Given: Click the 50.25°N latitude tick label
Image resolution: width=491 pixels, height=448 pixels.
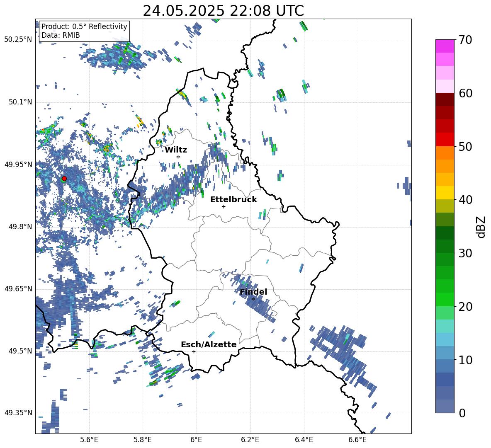Looking at the screenshot, I should click(18, 40).
